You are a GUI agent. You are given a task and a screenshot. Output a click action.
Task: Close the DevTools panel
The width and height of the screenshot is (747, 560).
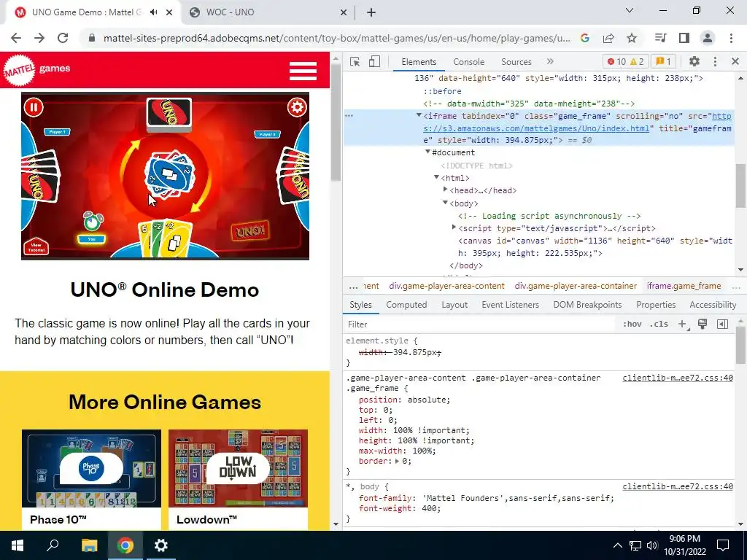coord(735,61)
